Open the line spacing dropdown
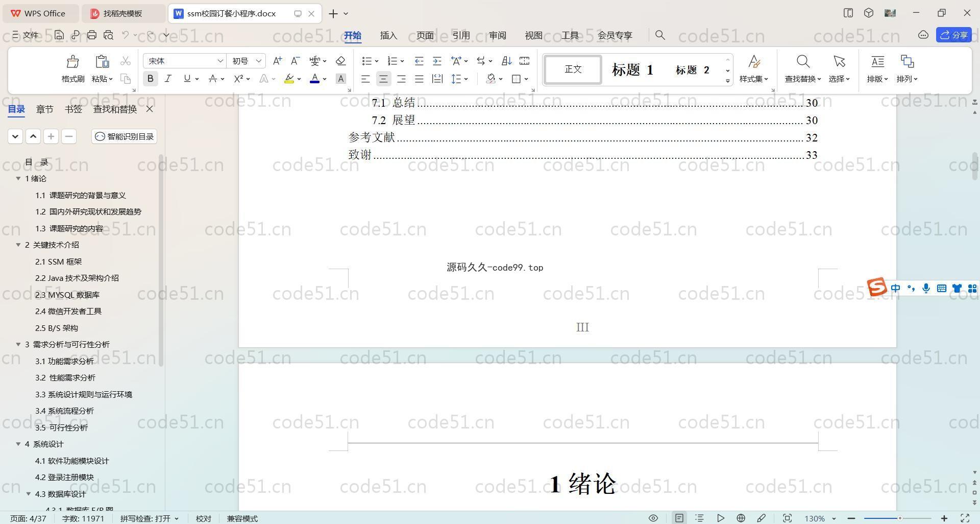980x524 pixels. pos(466,79)
